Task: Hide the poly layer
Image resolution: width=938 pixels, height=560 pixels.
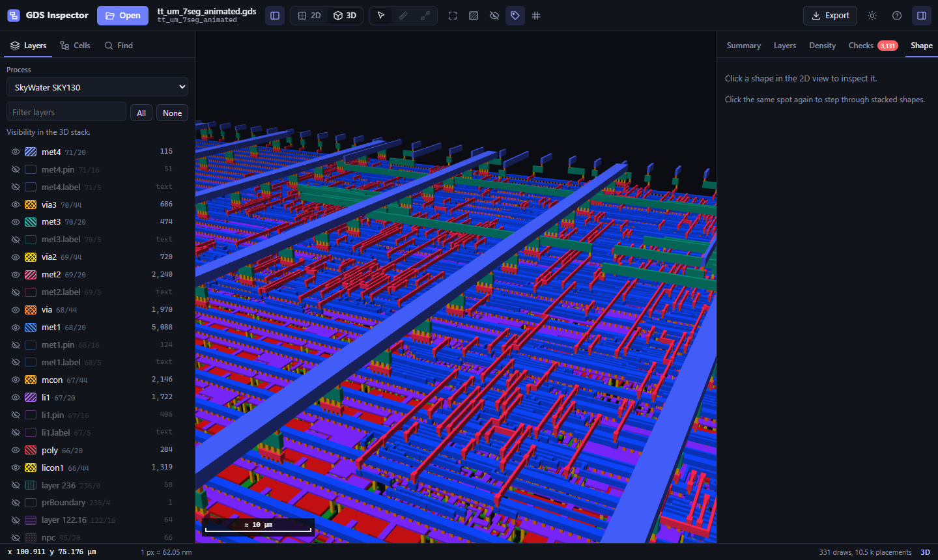Action: [16, 450]
